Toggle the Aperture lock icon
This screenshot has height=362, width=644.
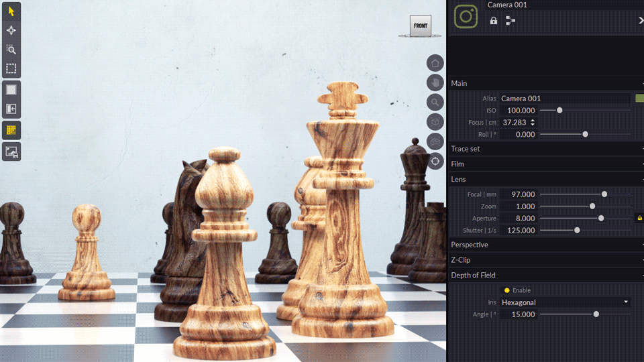click(639, 218)
